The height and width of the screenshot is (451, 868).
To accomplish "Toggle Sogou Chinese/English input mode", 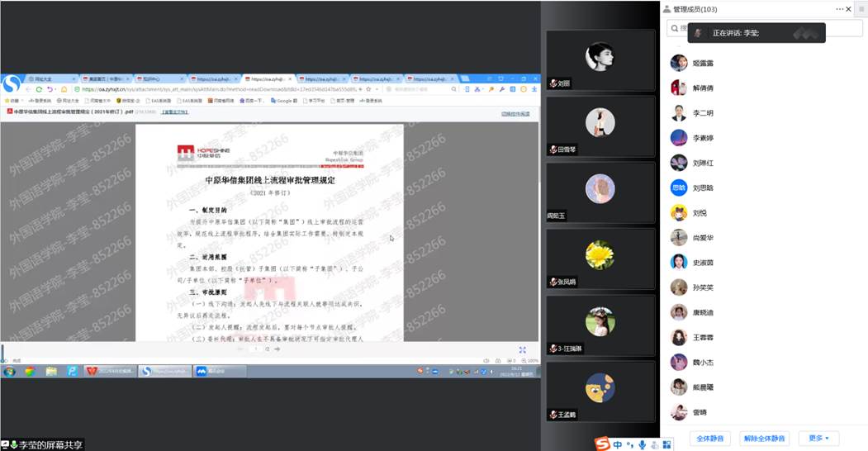I will (x=619, y=444).
